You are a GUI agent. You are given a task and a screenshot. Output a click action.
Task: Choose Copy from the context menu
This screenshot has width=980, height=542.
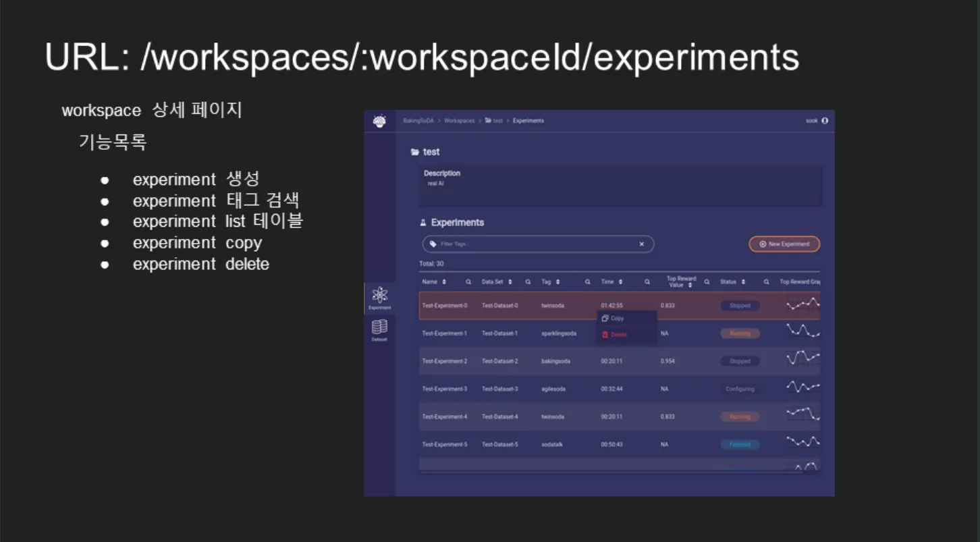pyautogui.click(x=617, y=319)
